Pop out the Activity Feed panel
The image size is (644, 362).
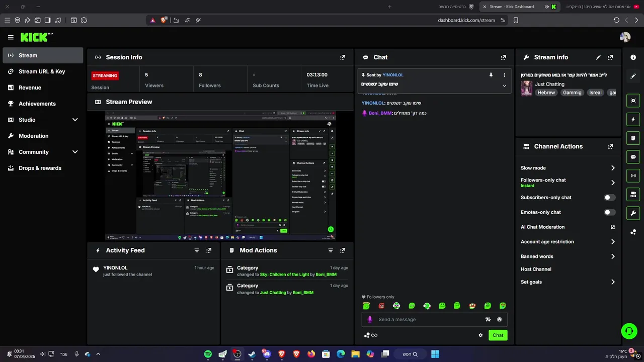coord(209,250)
